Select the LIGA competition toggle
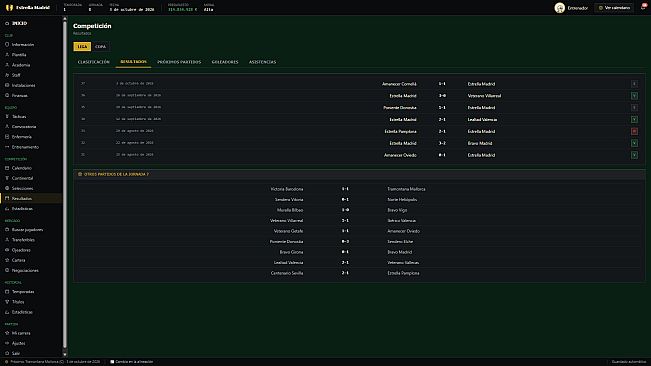651x366 pixels. (82, 46)
